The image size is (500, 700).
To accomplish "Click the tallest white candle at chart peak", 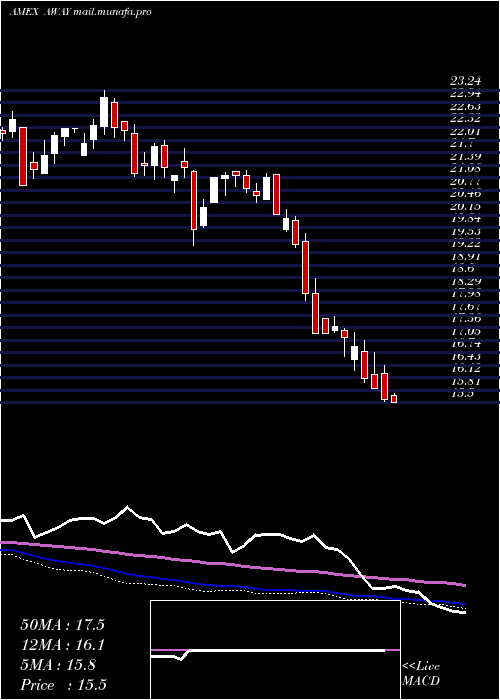I will pos(104,112).
